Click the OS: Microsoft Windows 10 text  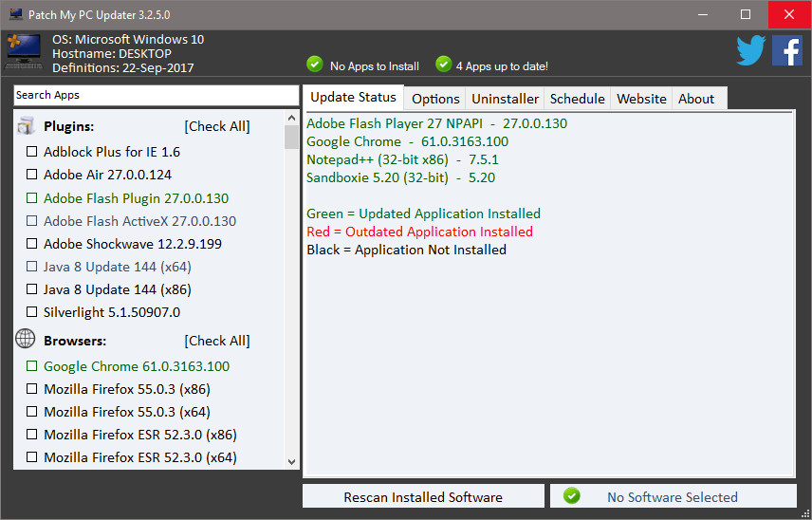coord(128,39)
